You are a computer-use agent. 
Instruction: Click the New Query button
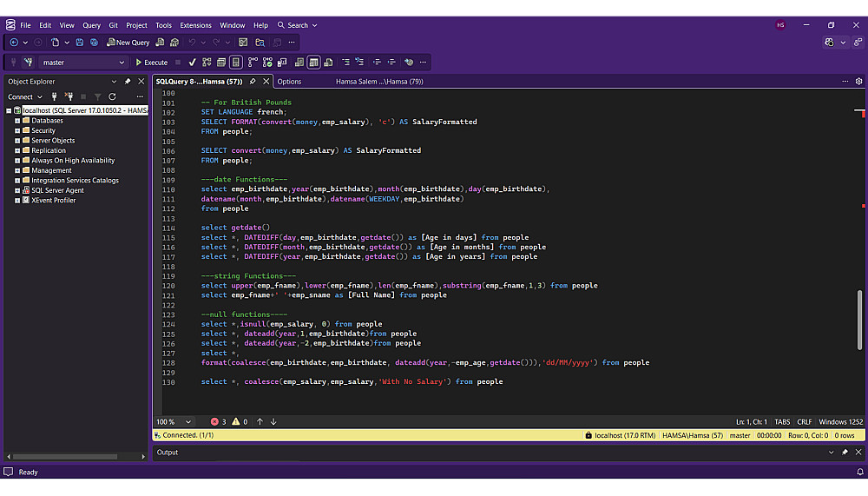click(128, 42)
